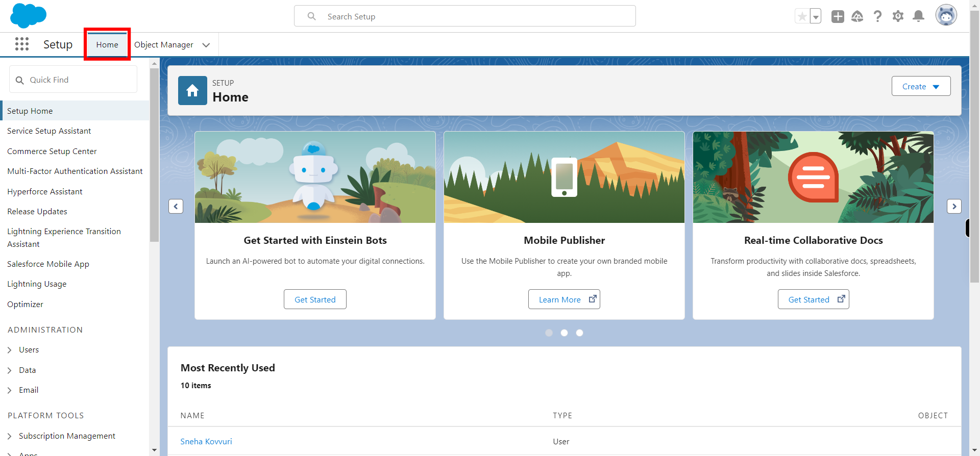Click the OBJECT column header

coord(933,416)
